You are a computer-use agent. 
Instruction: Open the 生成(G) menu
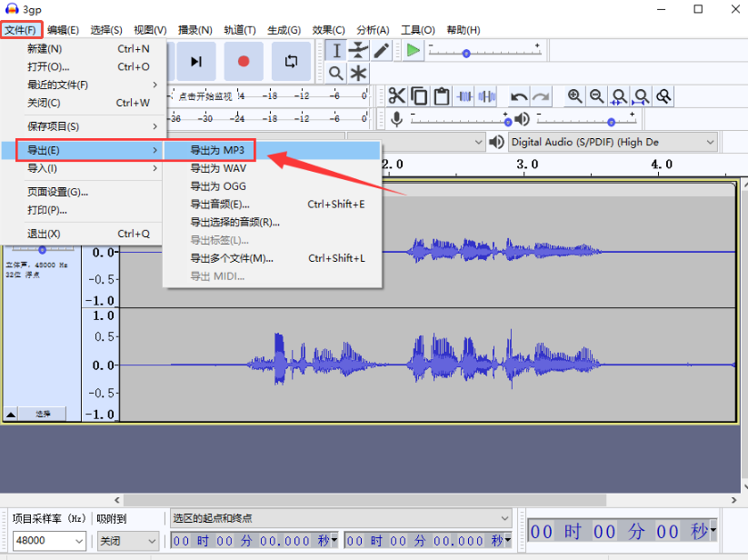click(284, 30)
